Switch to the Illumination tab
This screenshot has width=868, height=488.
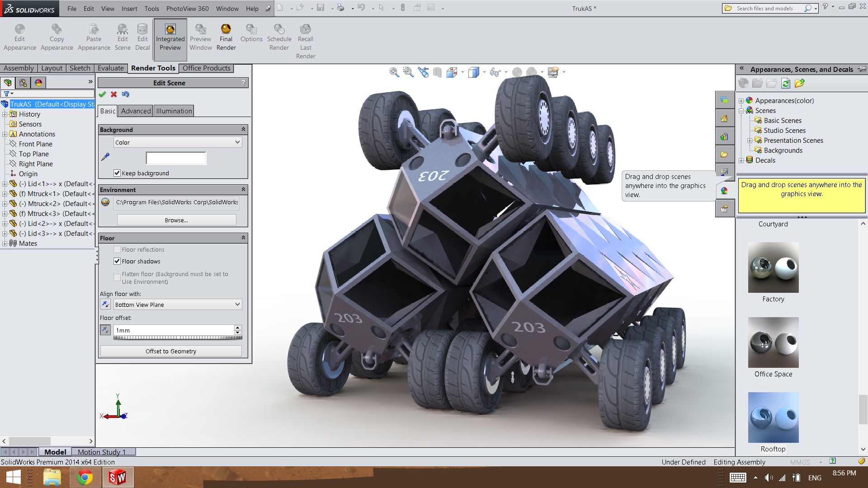click(x=174, y=110)
